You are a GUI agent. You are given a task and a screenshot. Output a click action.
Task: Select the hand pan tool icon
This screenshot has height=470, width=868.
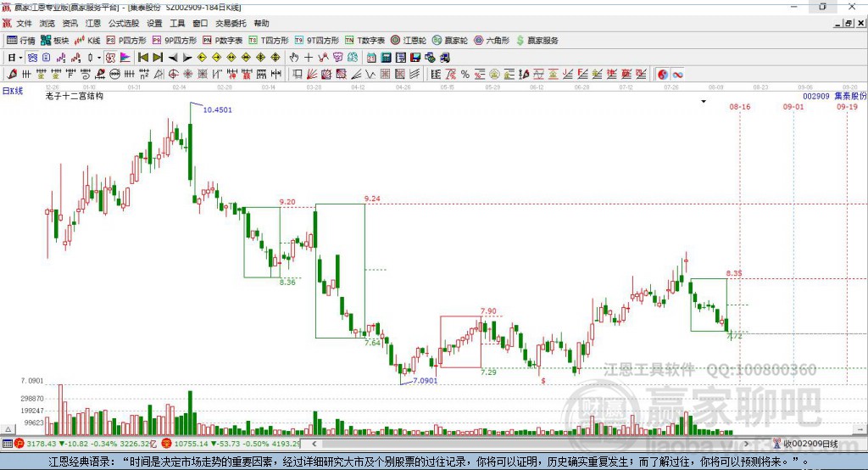[x=293, y=58]
